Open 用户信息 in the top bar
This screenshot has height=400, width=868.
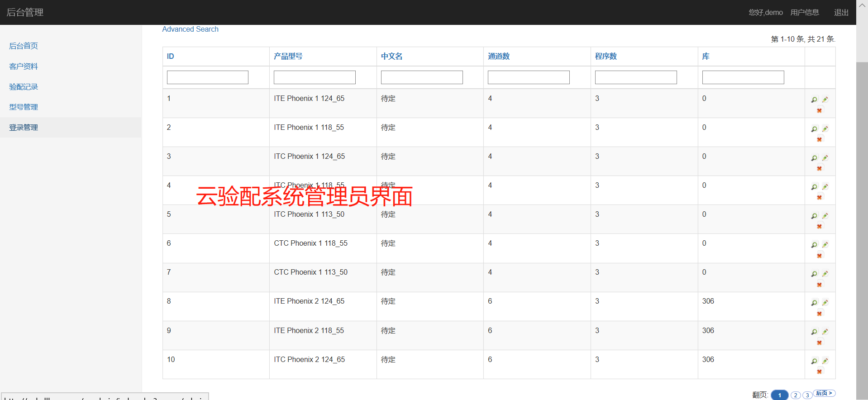(804, 12)
